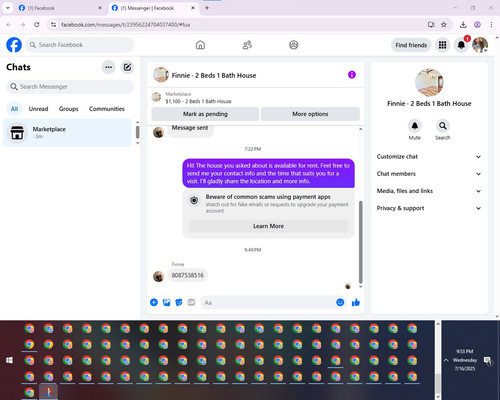Open account profile picture menu
The width and height of the screenshot is (500, 400).
pyautogui.click(x=480, y=45)
